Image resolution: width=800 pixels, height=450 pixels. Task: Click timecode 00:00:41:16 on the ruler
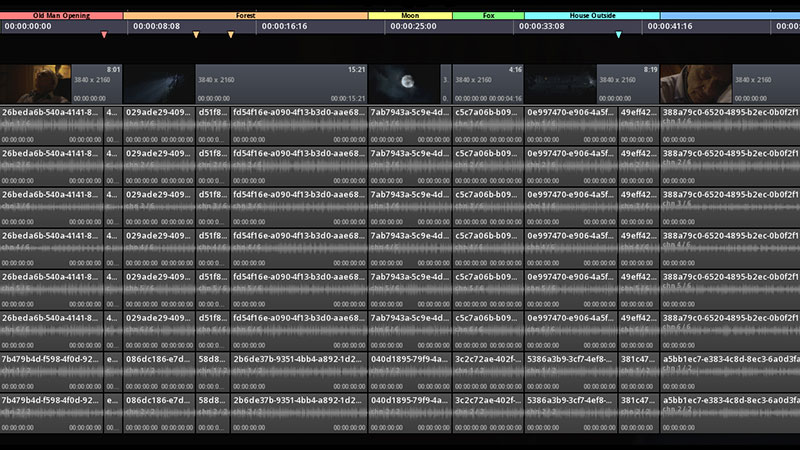tap(670, 26)
